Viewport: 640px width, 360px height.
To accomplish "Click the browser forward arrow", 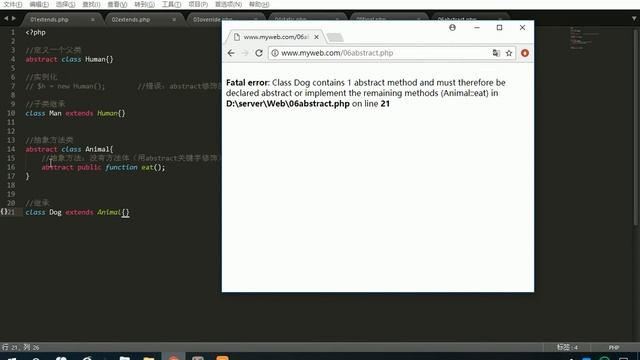I will [x=245, y=53].
